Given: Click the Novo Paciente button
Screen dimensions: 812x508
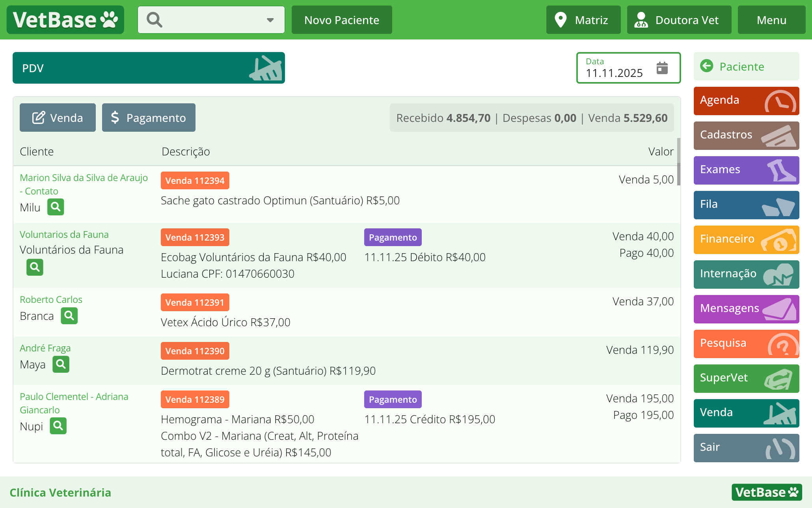Looking at the screenshot, I should click(x=342, y=20).
